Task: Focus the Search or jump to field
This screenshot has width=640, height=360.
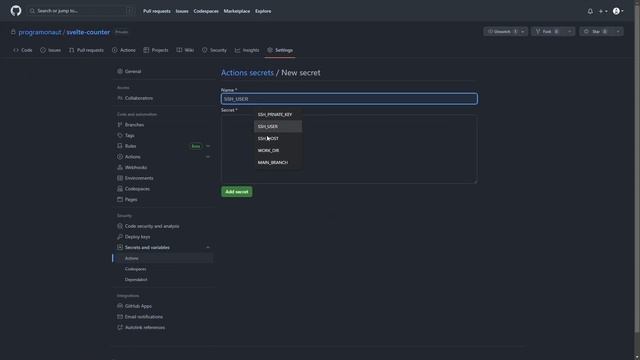Action: point(82,11)
